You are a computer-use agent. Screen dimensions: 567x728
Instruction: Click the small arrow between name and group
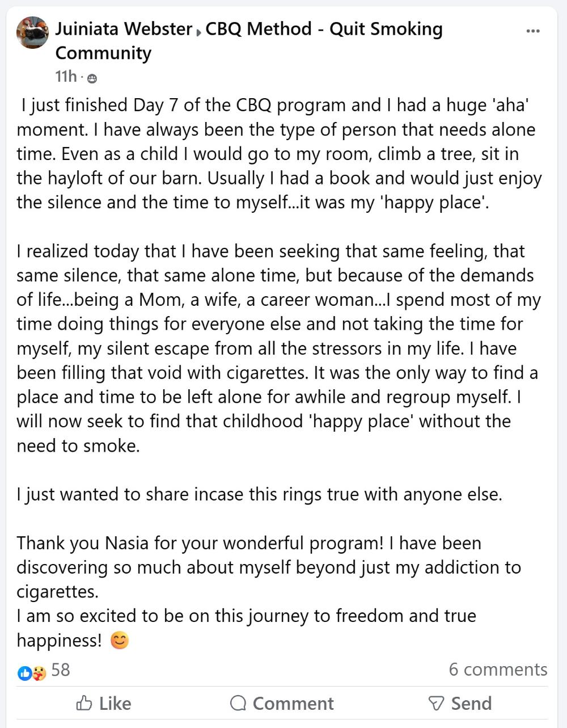click(x=198, y=32)
